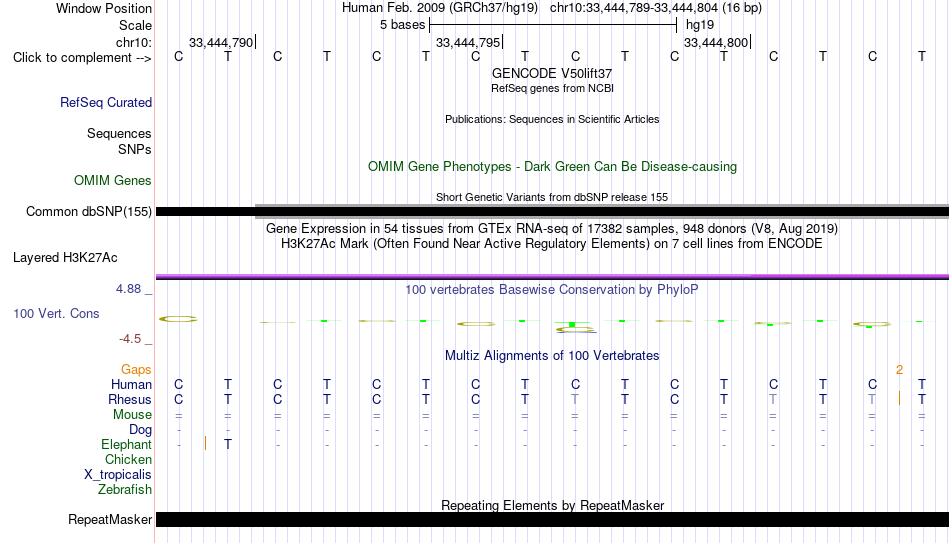Click the RepeatMasker track label

tap(110, 519)
